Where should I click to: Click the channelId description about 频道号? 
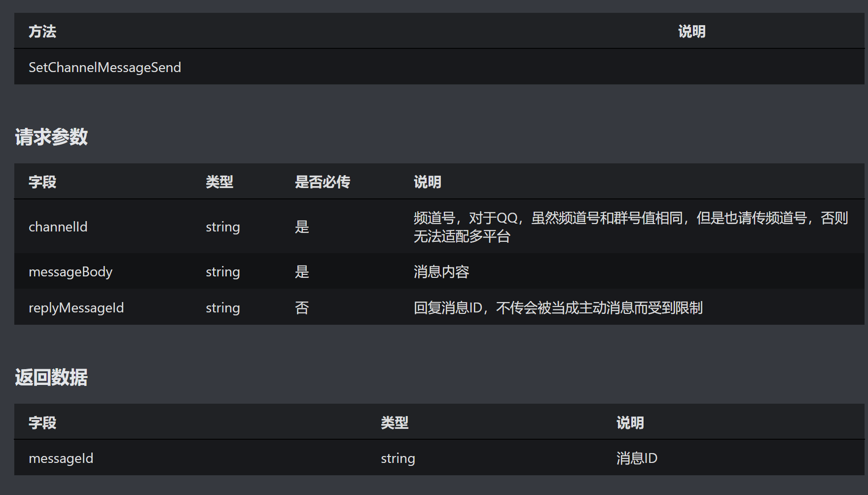tap(630, 227)
